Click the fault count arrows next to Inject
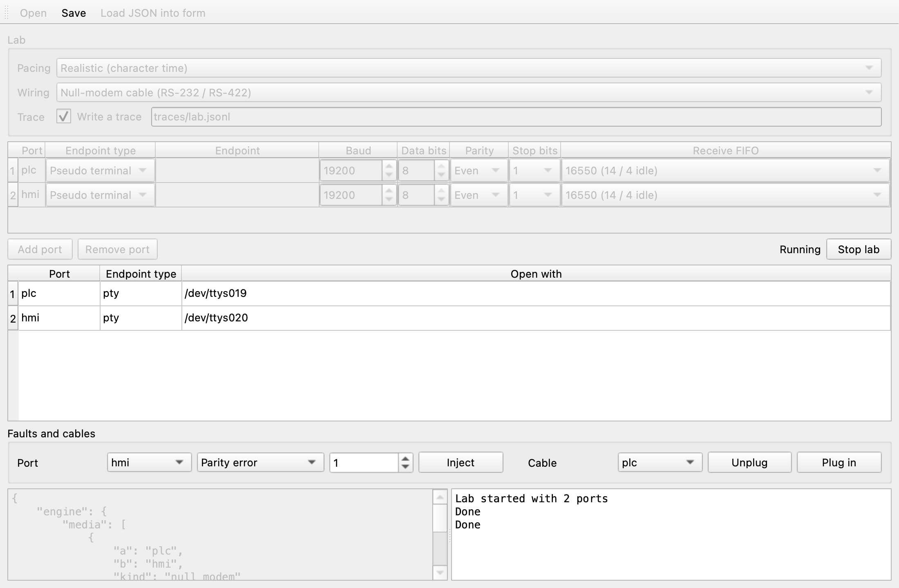This screenshot has width=899, height=588. pyautogui.click(x=405, y=463)
